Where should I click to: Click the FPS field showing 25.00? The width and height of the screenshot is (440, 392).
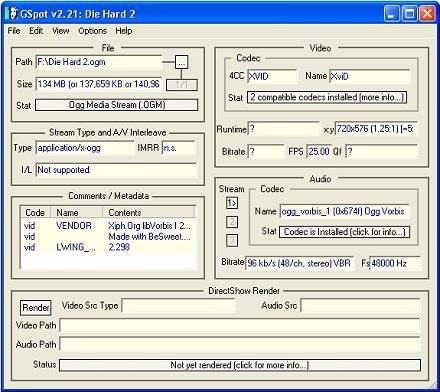[319, 151]
